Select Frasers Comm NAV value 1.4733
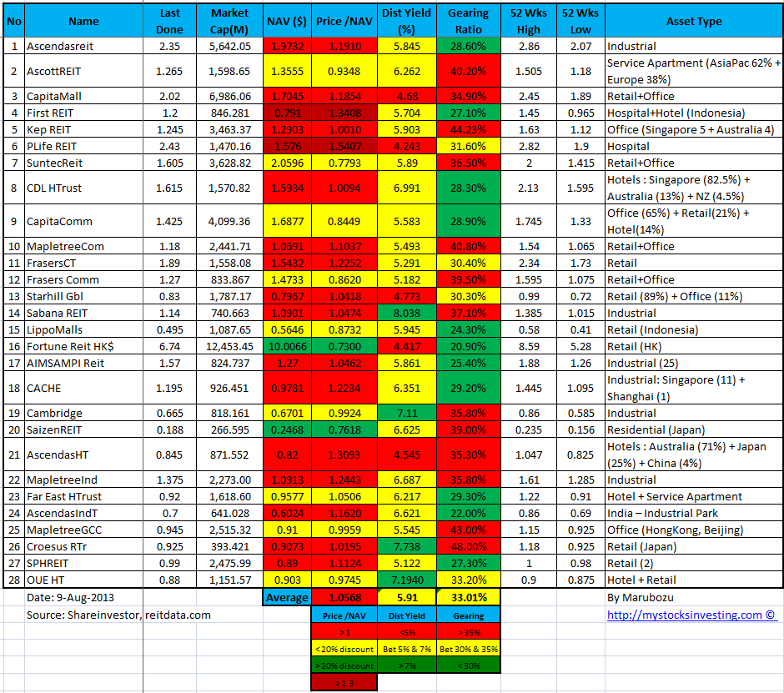Image resolution: width=784 pixels, height=693 pixels. 287,279
